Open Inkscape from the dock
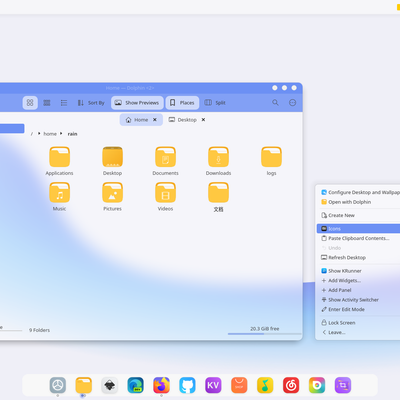Viewport: 400px width, 400px height. click(109, 385)
